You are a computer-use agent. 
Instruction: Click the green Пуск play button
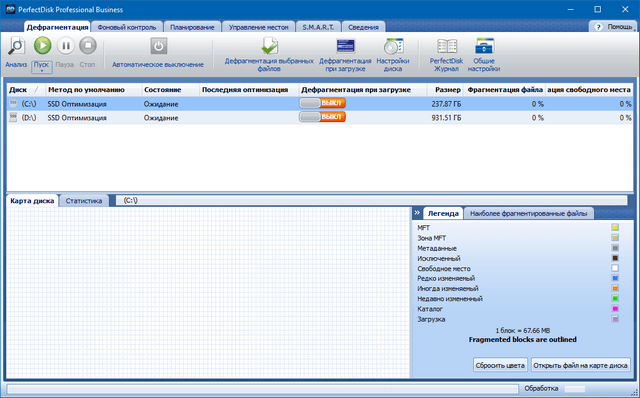(42, 45)
